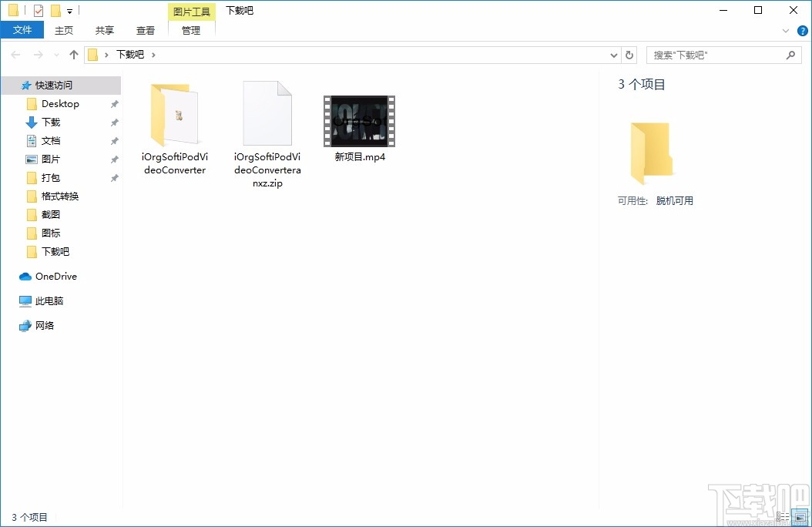Click the 文件 menu button
This screenshot has height=527, width=812.
tap(22, 29)
